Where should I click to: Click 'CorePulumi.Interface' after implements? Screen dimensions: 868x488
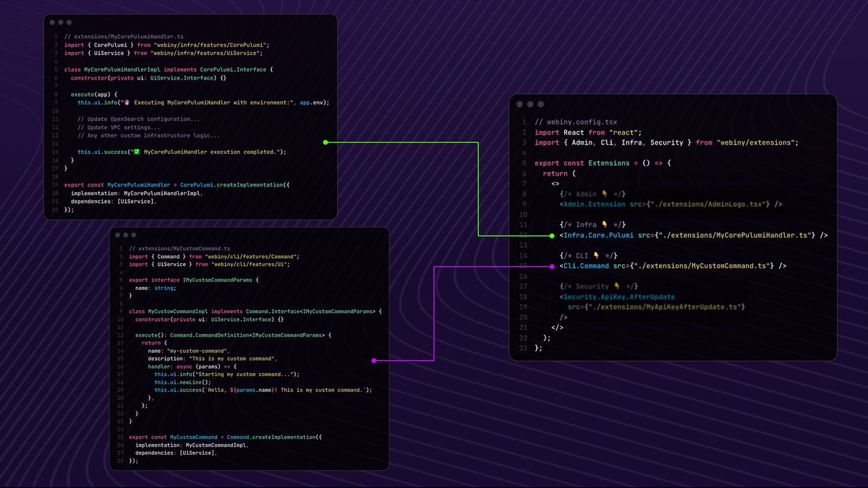point(233,69)
